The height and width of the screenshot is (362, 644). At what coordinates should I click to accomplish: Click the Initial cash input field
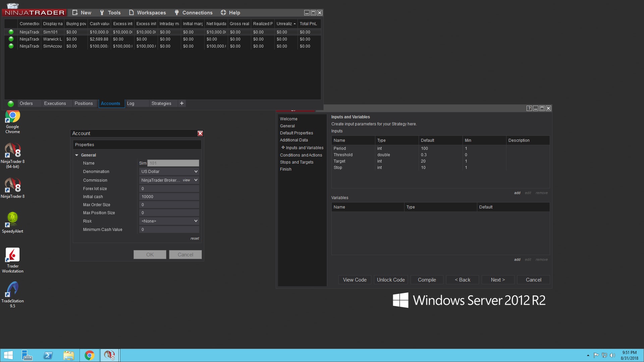pos(169,197)
